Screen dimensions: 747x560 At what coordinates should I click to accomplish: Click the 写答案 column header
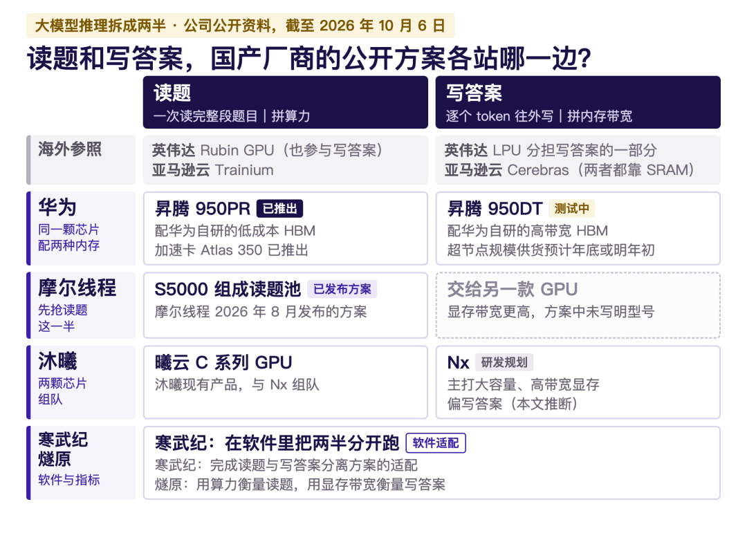pyautogui.click(x=578, y=102)
